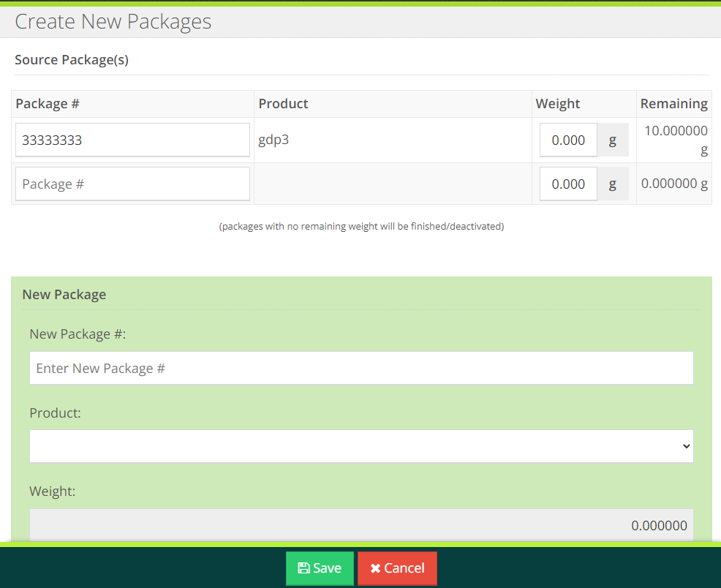The width and height of the screenshot is (721, 588).
Task: Click the 0.000000 g remaining value
Action: pyautogui.click(x=674, y=184)
